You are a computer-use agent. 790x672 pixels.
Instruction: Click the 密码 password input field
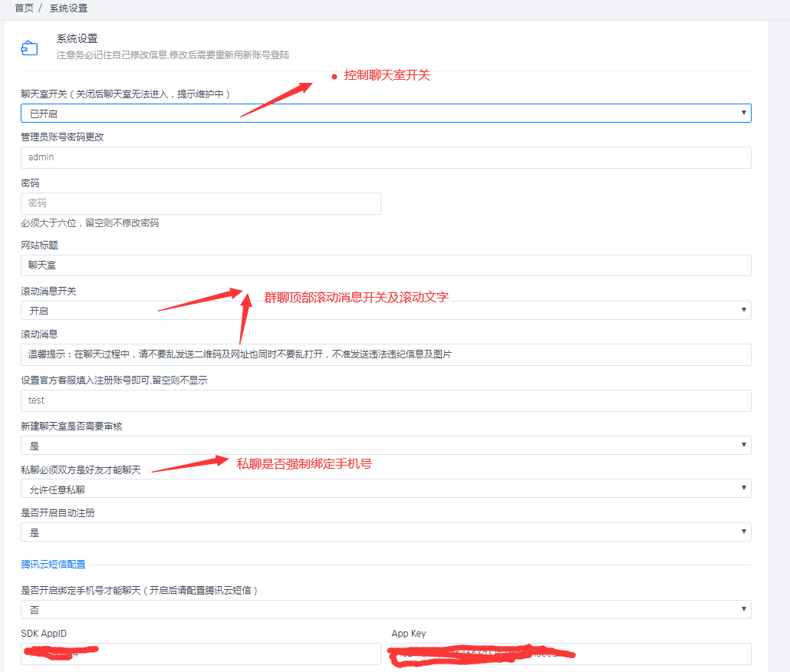tap(199, 203)
